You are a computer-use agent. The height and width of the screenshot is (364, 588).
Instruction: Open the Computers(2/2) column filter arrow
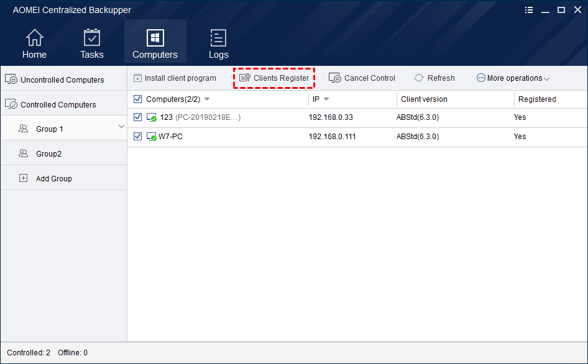click(x=207, y=99)
